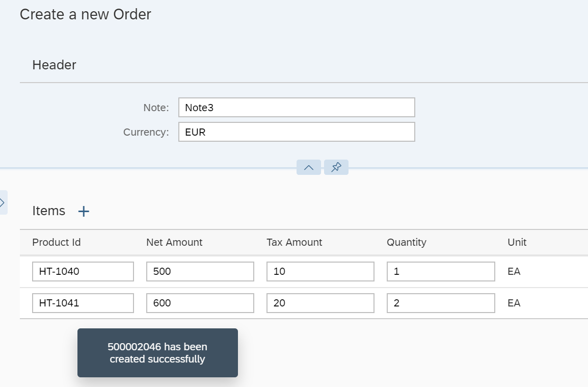
Task: Click the Note input field
Action: point(297,108)
